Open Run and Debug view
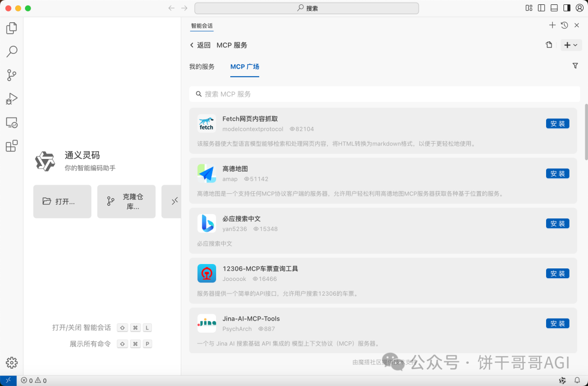This screenshot has height=386, width=588. 11,99
